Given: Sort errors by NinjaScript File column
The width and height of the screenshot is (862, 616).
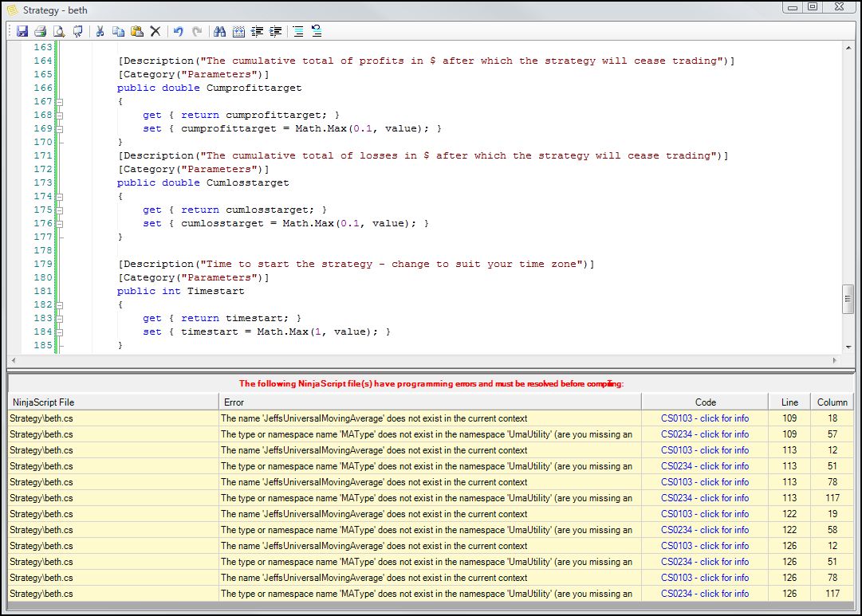Looking at the screenshot, I should [x=113, y=402].
